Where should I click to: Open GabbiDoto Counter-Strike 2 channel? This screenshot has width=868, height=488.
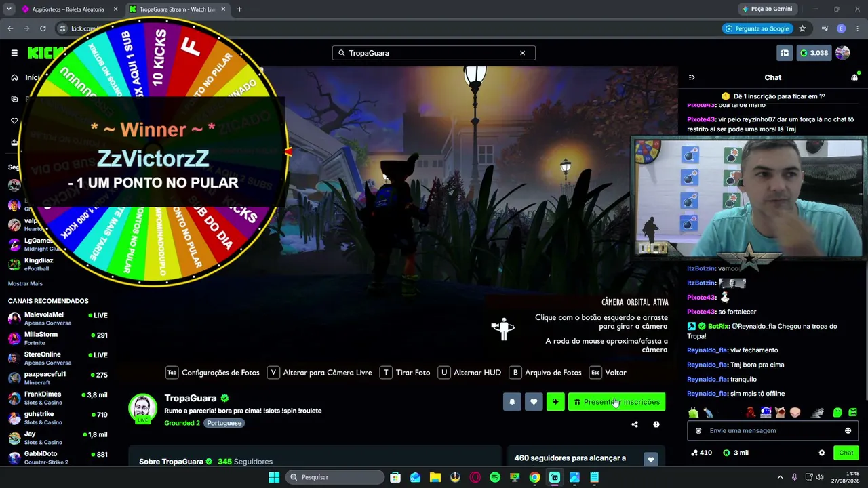tap(58, 457)
